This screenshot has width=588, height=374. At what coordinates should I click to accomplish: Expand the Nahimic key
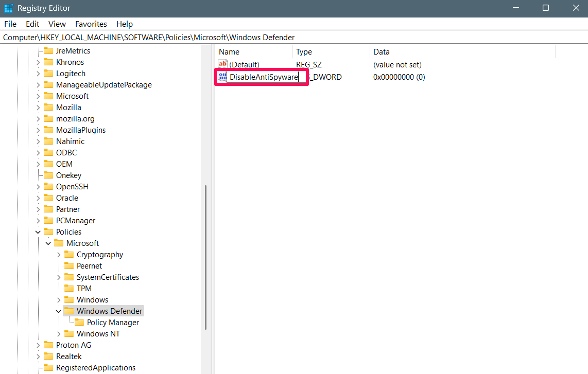pyautogui.click(x=38, y=141)
